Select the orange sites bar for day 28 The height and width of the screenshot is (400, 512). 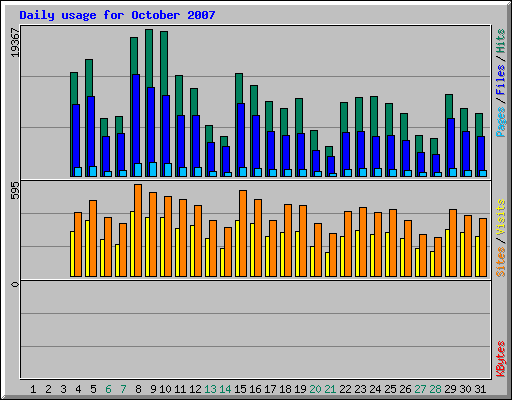coord(438,257)
